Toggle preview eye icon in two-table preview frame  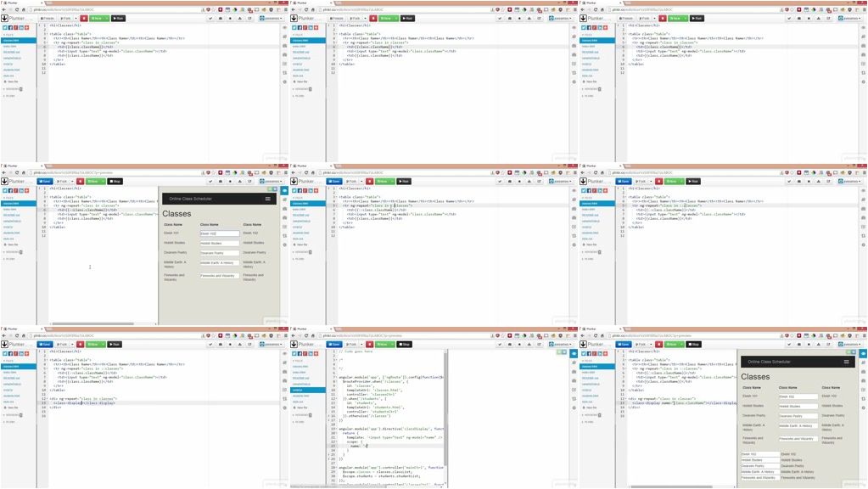tap(864, 353)
